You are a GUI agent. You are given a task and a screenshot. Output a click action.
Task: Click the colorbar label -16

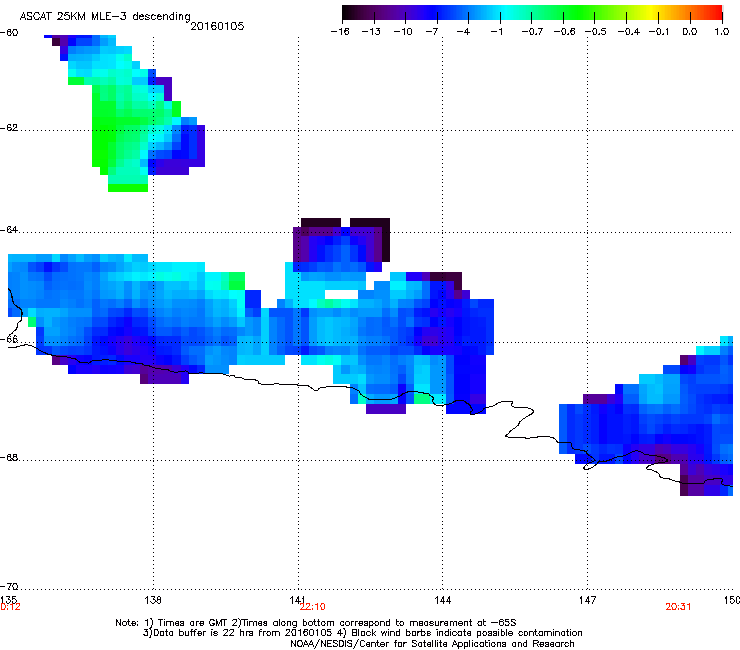click(340, 32)
